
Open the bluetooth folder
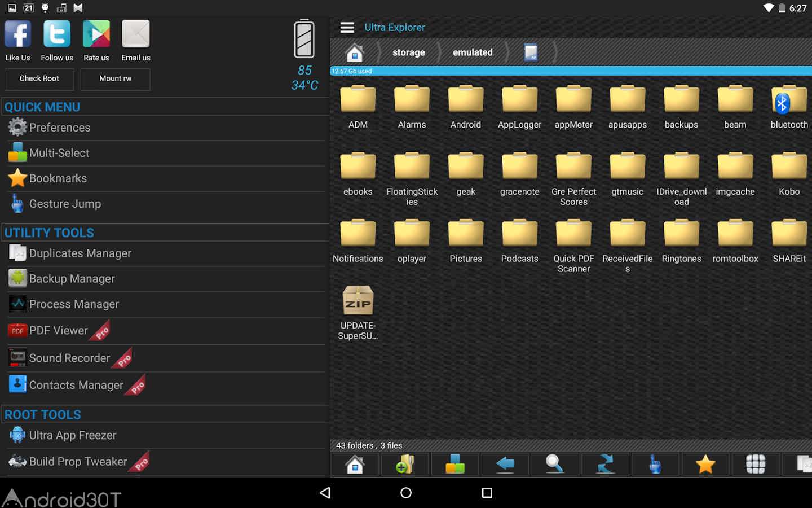point(789,107)
